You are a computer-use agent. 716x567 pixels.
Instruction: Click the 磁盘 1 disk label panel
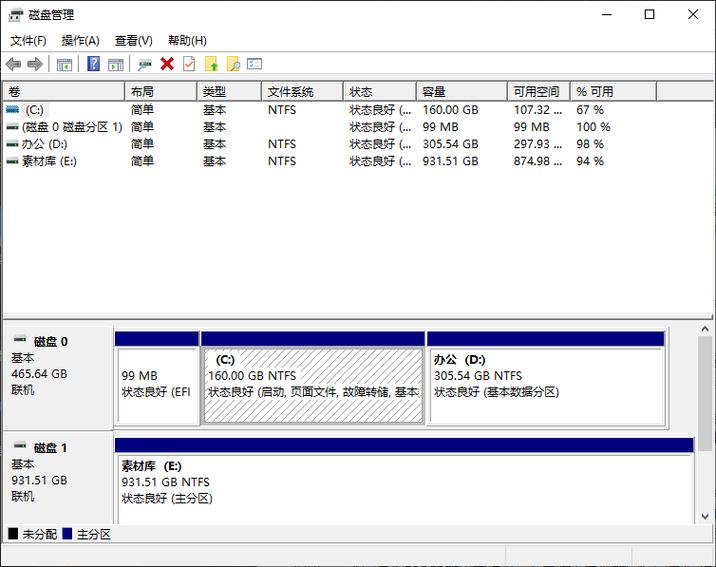pyautogui.click(x=58, y=478)
